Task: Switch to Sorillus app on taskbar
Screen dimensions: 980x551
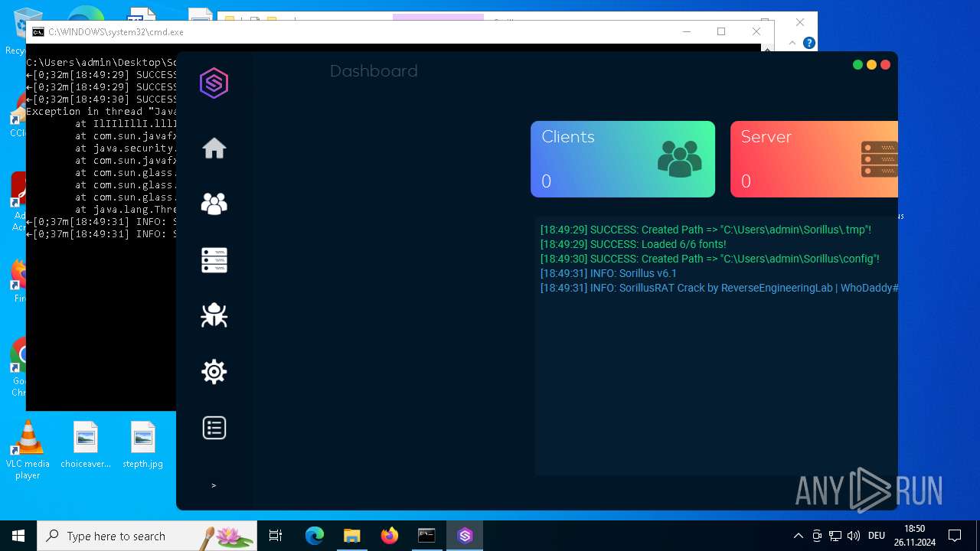Action: [x=465, y=536]
